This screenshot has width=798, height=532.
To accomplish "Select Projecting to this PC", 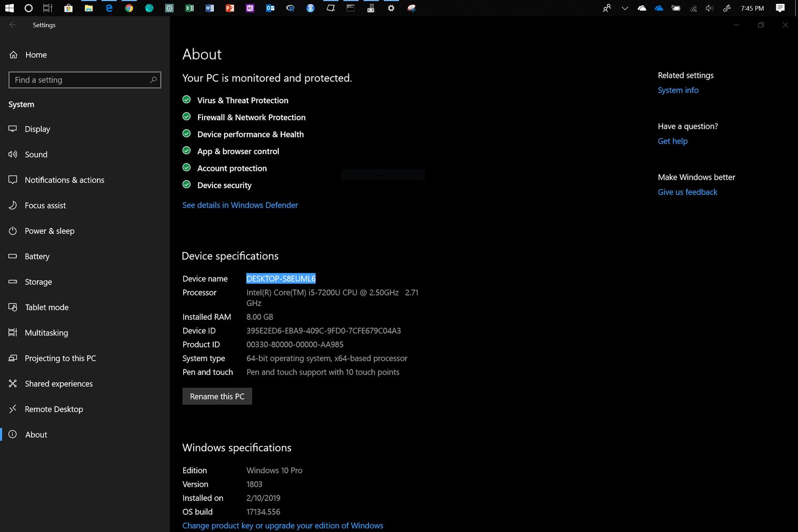I will coord(85,358).
